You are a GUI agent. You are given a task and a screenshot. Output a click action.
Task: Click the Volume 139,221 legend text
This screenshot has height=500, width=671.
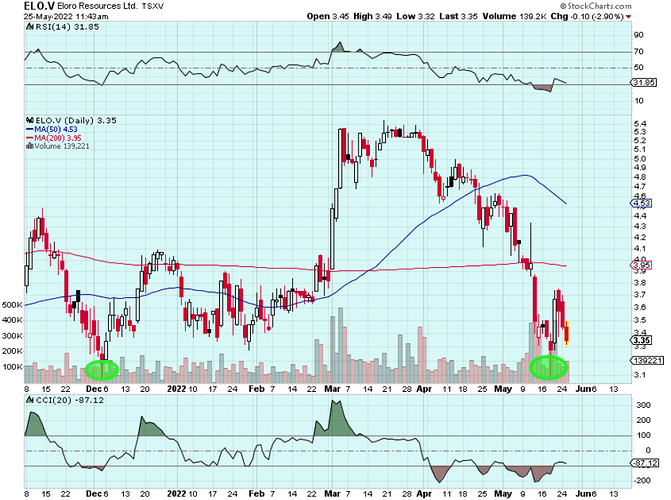(x=62, y=146)
